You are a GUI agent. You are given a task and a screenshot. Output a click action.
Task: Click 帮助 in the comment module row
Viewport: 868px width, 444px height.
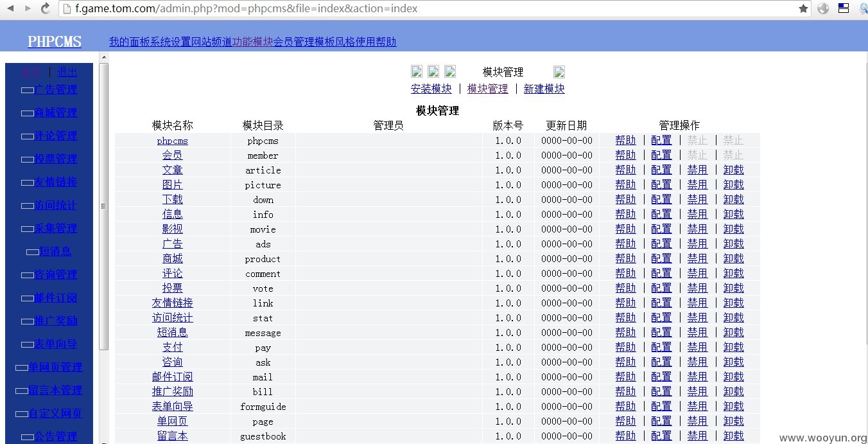point(625,273)
